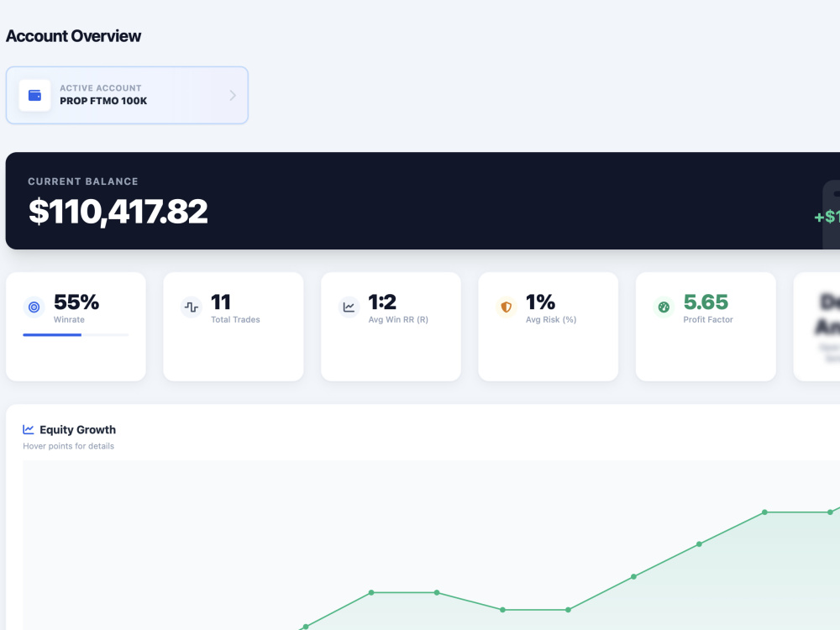This screenshot has height=630, width=840.
Task: Click the Avg Win RR chart icon
Action: click(349, 307)
